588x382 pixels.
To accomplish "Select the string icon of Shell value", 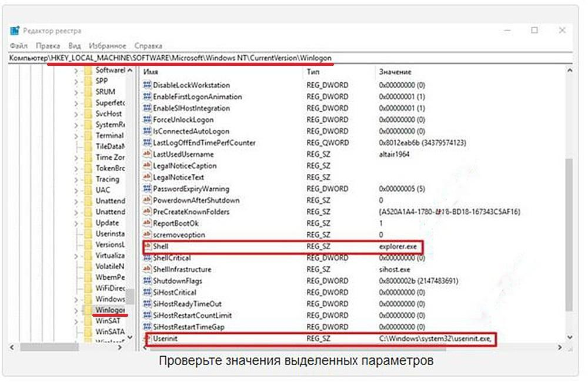I will click(x=148, y=246).
